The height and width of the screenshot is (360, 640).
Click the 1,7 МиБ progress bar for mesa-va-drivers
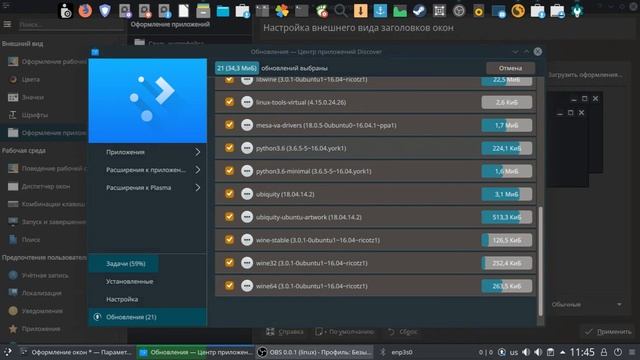coord(507,125)
